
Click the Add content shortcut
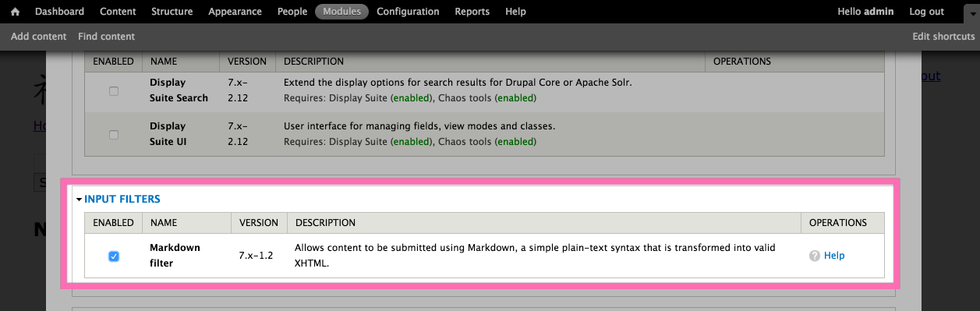pyautogui.click(x=38, y=37)
